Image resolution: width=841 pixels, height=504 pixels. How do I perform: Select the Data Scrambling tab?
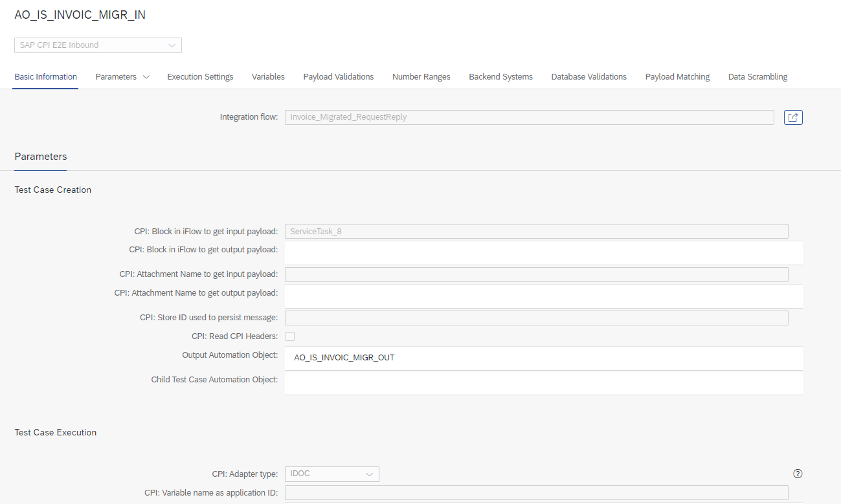tap(757, 77)
